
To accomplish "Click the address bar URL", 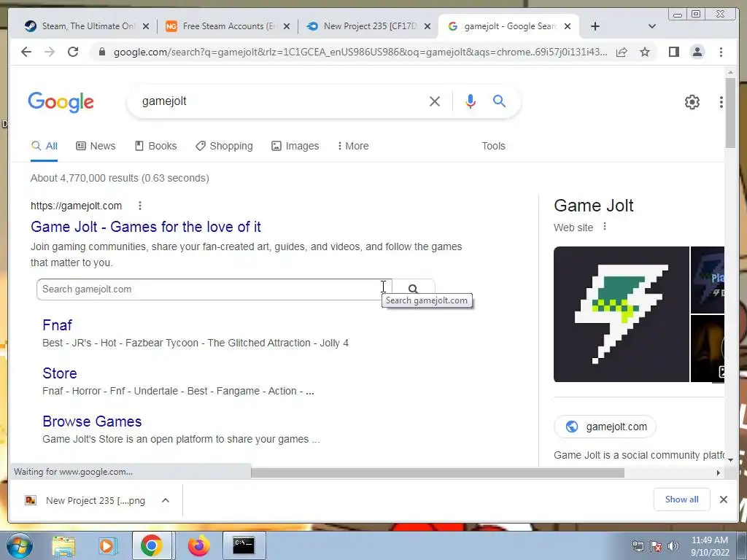I will click(x=360, y=52).
